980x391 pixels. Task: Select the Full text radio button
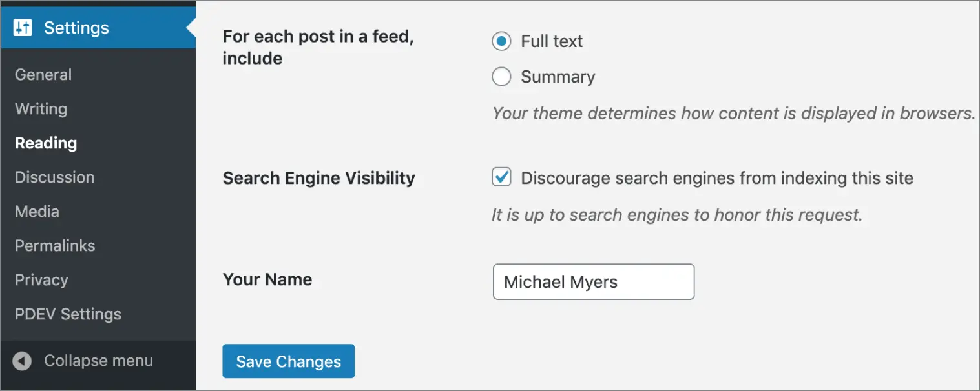(501, 41)
